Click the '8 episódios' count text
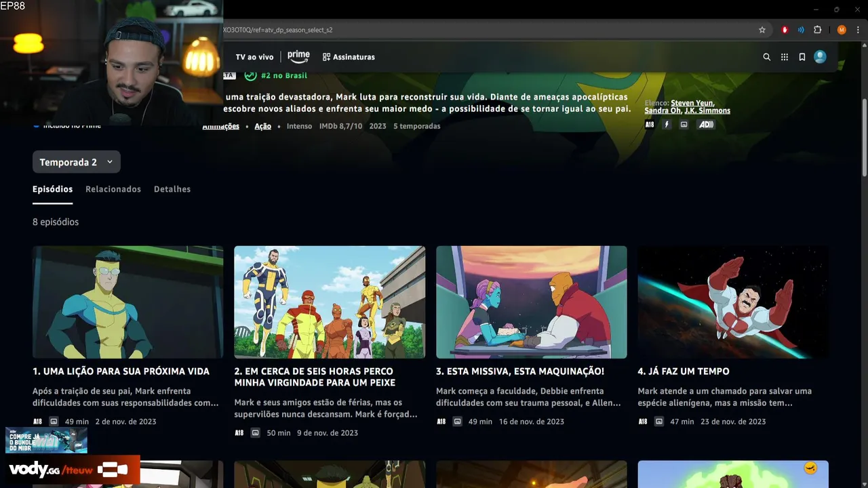868x488 pixels. click(x=56, y=222)
